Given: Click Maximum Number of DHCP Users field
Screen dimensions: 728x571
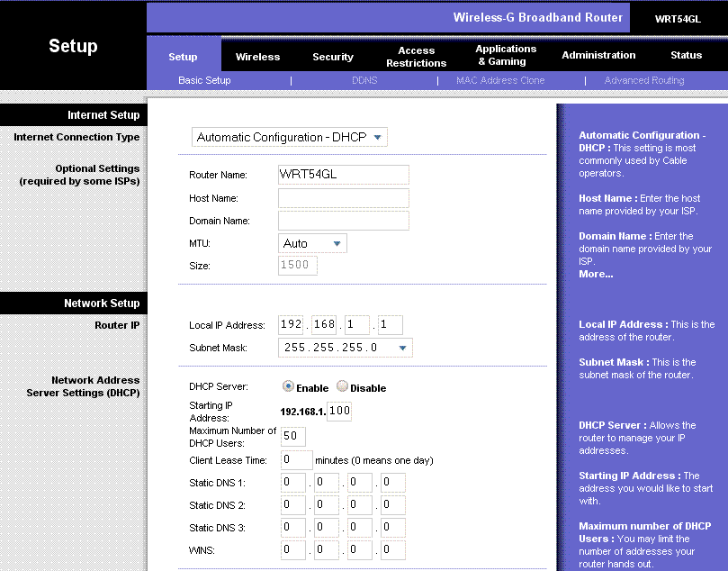Looking at the screenshot, I should (293, 436).
